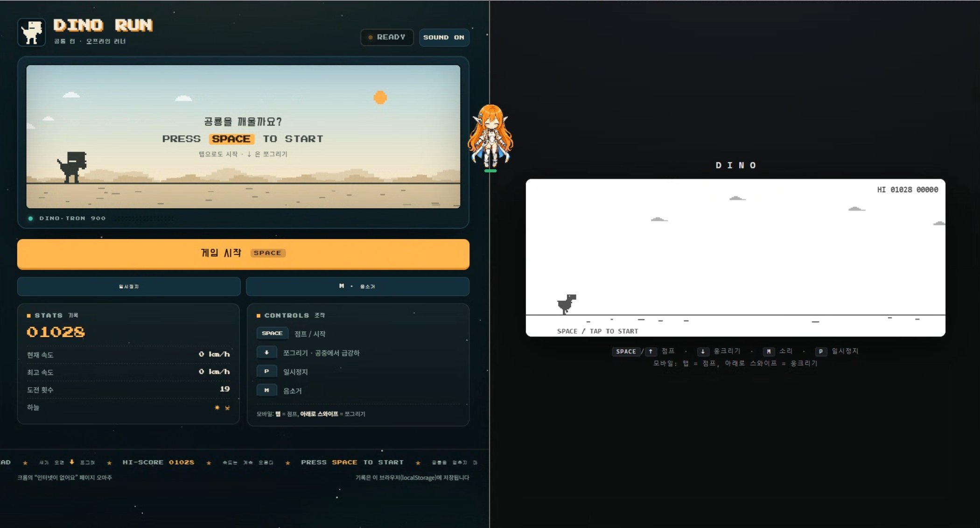The width and height of the screenshot is (980, 528).
Task: Click PRESS SPACE TO START in ticker
Action: click(352, 462)
